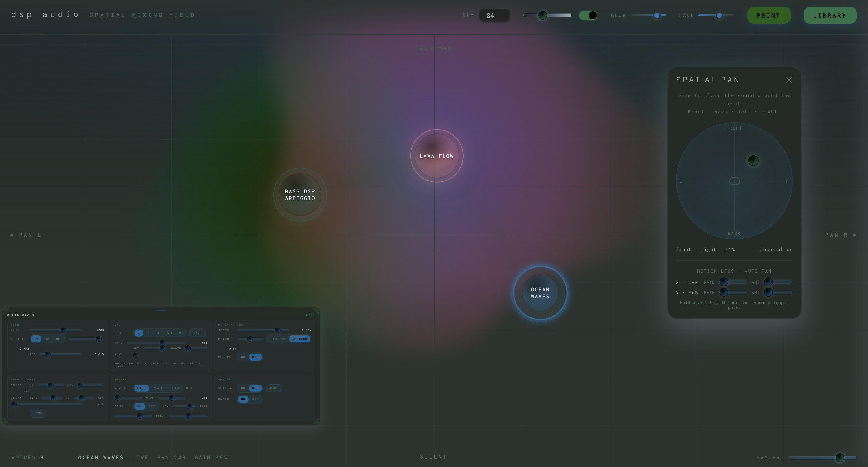Image resolution: width=868 pixels, height=467 pixels.
Task: Choose the HP filter type
Action: click(x=58, y=339)
